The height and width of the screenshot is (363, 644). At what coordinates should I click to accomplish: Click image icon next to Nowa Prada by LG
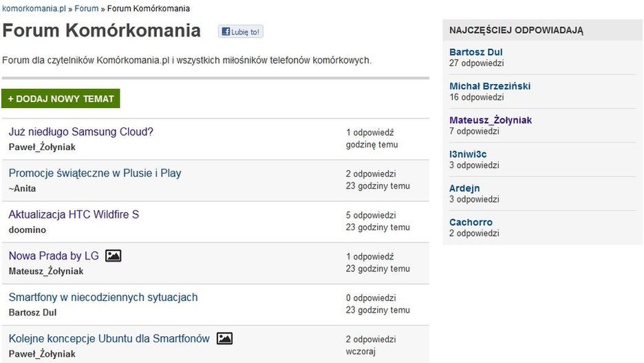click(114, 256)
